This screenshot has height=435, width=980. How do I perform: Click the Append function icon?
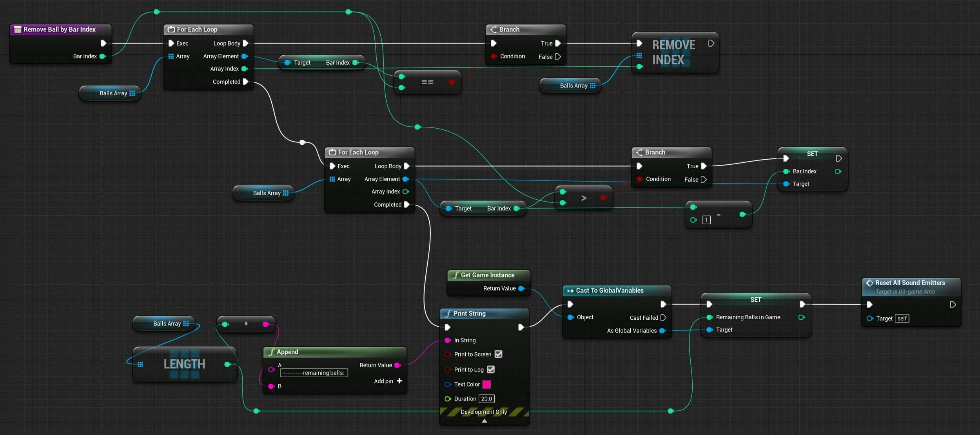(271, 352)
